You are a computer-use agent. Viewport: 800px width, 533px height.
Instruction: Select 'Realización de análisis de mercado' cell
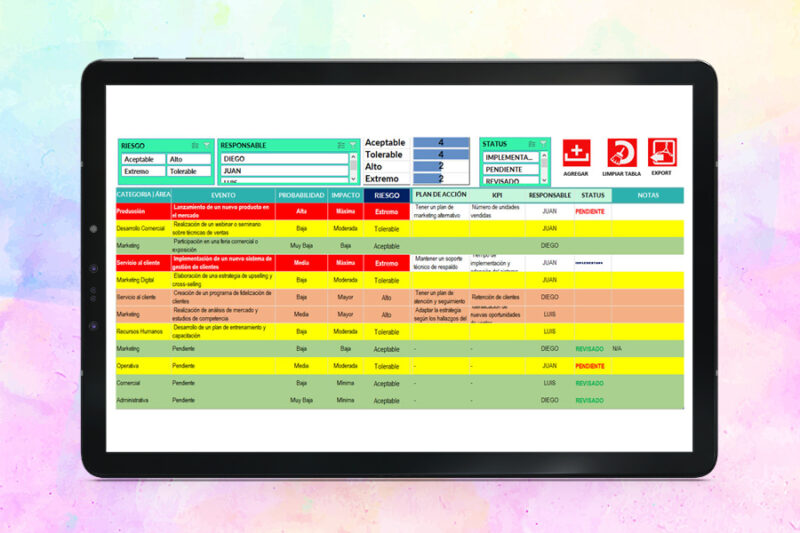click(x=223, y=314)
